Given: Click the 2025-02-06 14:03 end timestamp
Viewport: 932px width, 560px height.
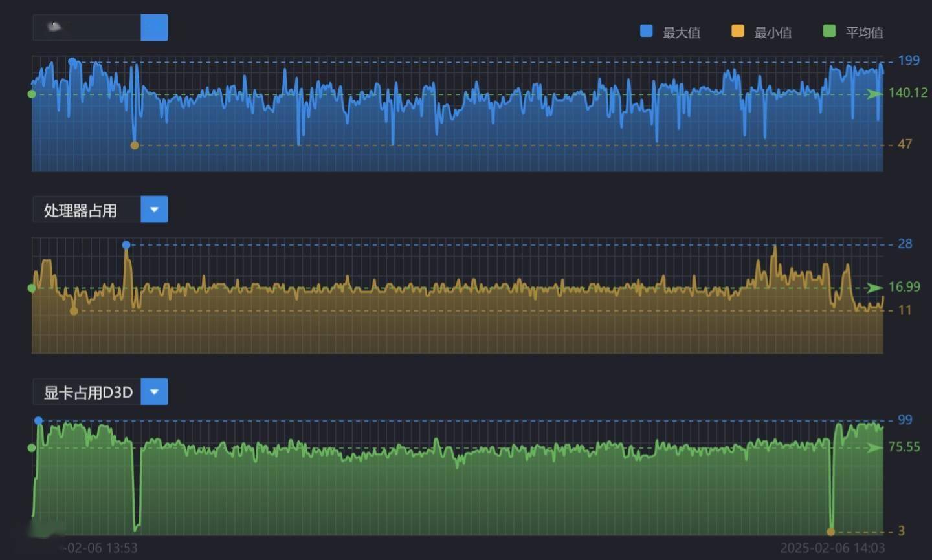Looking at the screenshot, I should pos(832,548).
